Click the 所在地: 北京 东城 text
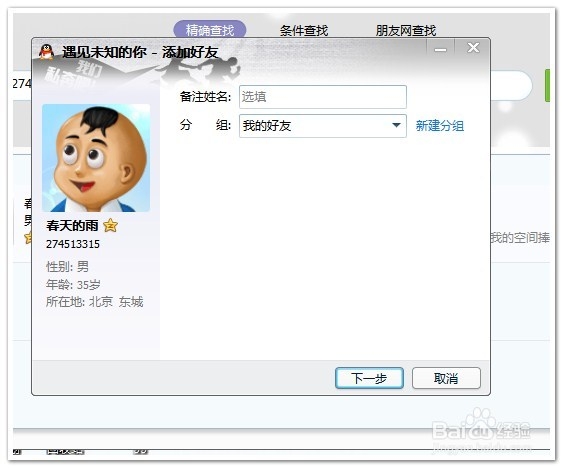563x468 pixels. [94, 302]
